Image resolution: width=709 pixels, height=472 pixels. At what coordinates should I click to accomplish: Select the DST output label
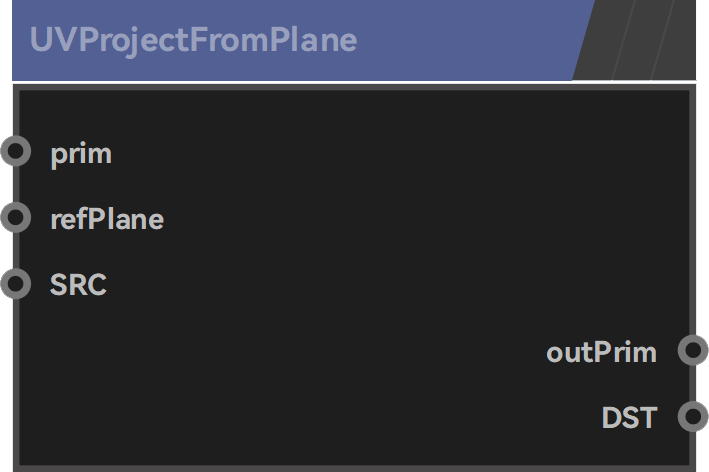point(629,417)
